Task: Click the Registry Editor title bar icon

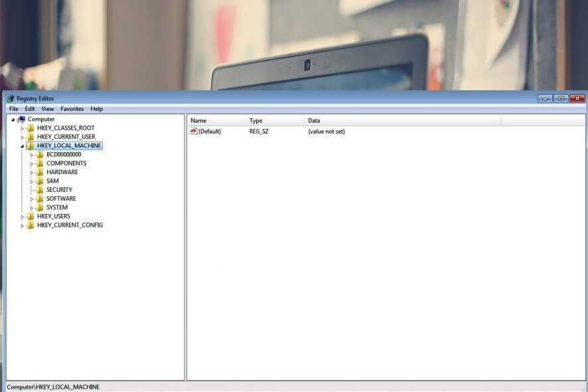Action: pos(10,98)
